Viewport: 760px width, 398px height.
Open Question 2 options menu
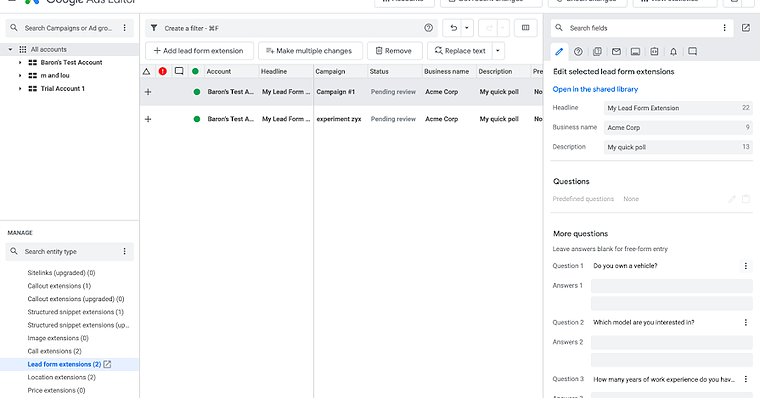[746, 322]
